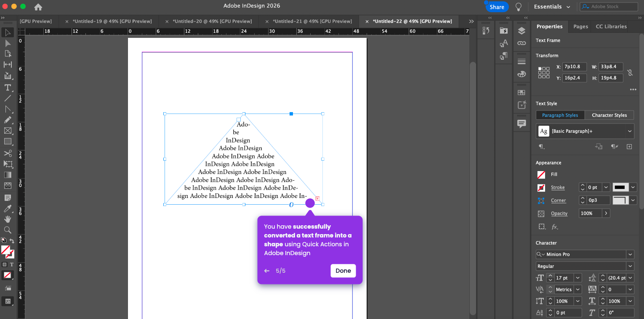Select the Zoom tool

8,230
